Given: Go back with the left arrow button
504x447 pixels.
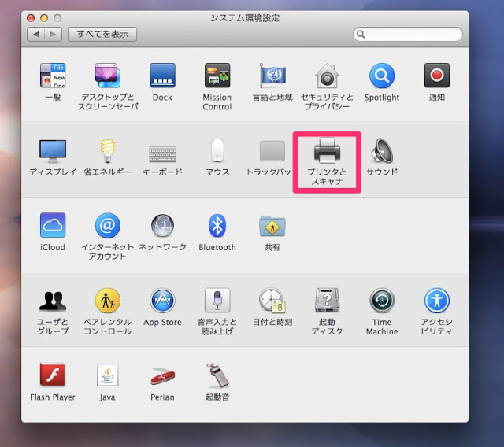Looking at the screenshot, I should tap(36, 34).
